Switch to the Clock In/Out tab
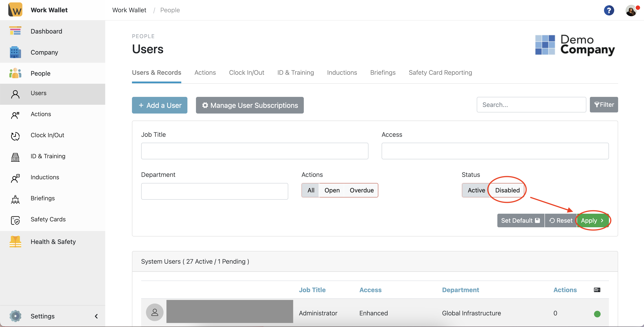The width and height of the screenshot is (644, 327). 247,73
